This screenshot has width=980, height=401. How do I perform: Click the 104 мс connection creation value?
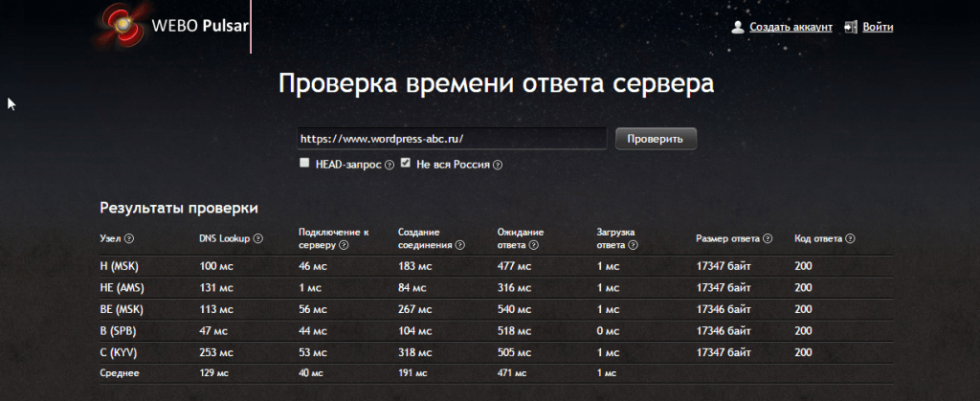[x=415, y=330]
